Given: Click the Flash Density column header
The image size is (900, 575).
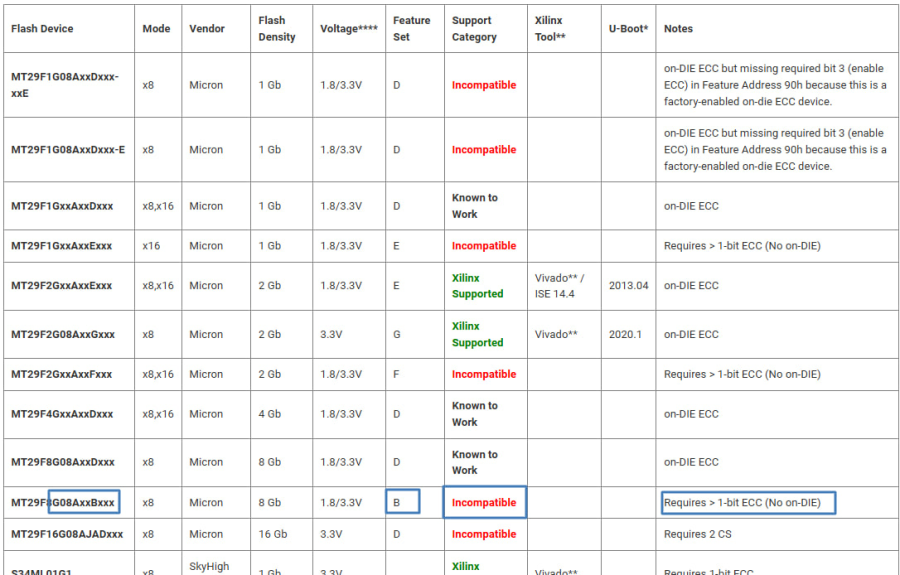Looking at the screenshot, I should pos(277,29).
